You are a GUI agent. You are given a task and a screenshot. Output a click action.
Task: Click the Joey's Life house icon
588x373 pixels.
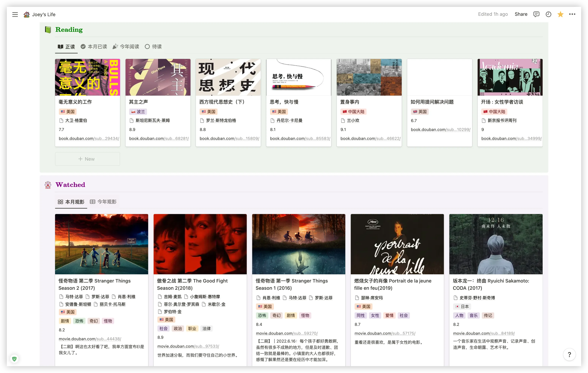(26, 14)
